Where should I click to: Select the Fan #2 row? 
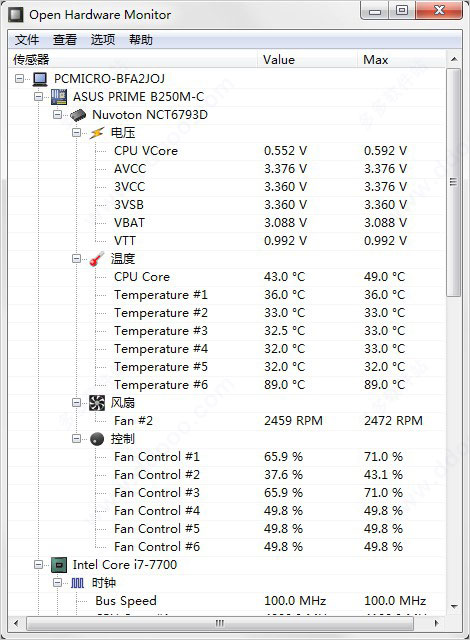pos(227,421)
